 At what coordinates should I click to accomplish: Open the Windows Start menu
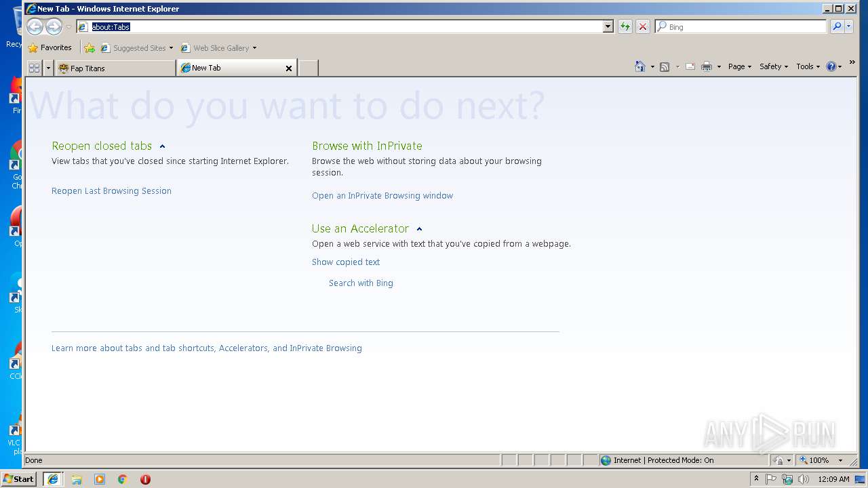point(18,479)
